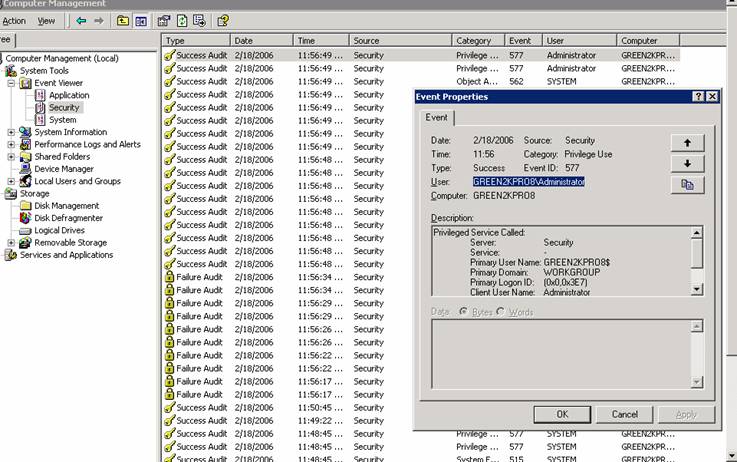Click the Refresh toolbar icon
737x462 pixels.
pos(182,20)
